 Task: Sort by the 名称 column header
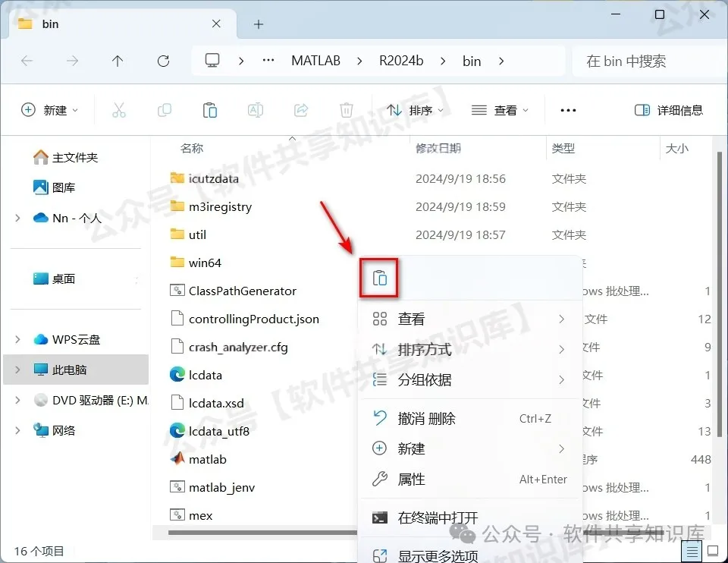[191, 148]
